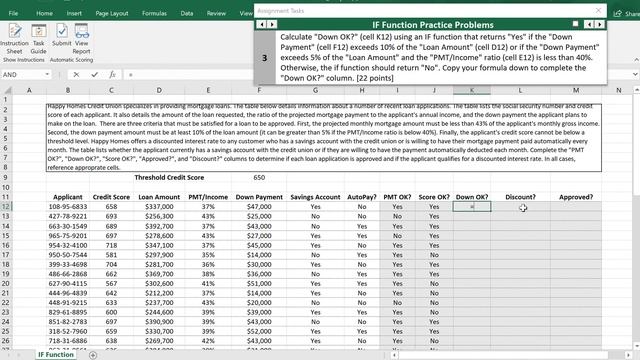
Task: Click down payment $47,000 cell
Action: pos(259,207)
